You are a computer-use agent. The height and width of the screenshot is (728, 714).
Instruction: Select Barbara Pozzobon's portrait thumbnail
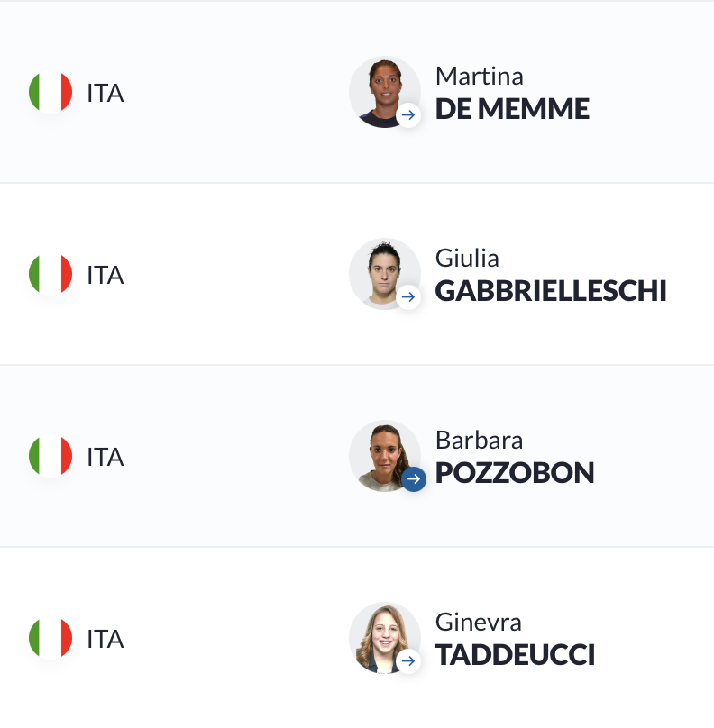pyautogui.click(x=385, y=456)
